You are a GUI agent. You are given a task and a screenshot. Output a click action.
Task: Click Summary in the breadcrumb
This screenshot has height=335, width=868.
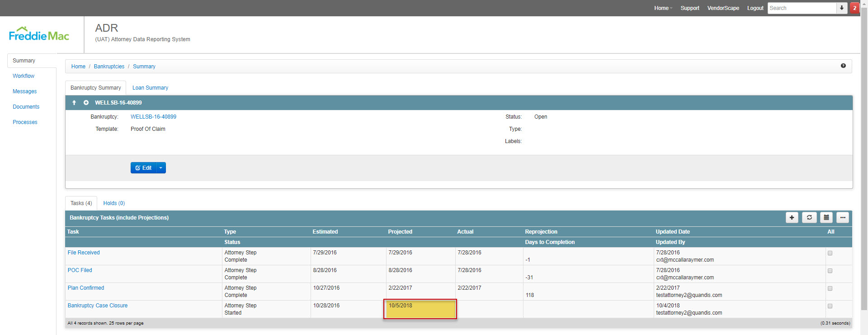(x=144, y=67)
